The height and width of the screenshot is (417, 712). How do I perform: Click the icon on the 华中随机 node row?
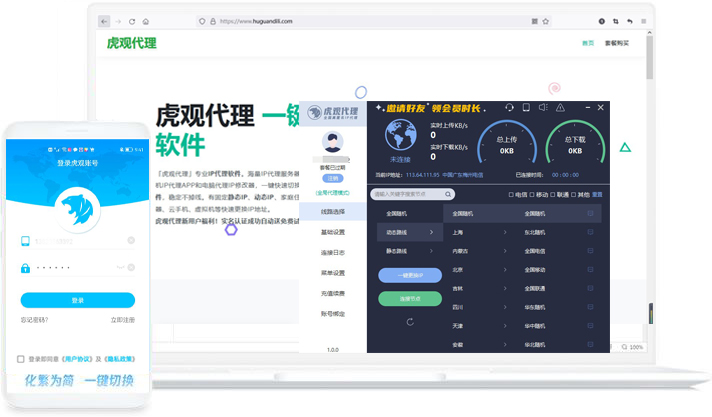click(590, 326)
